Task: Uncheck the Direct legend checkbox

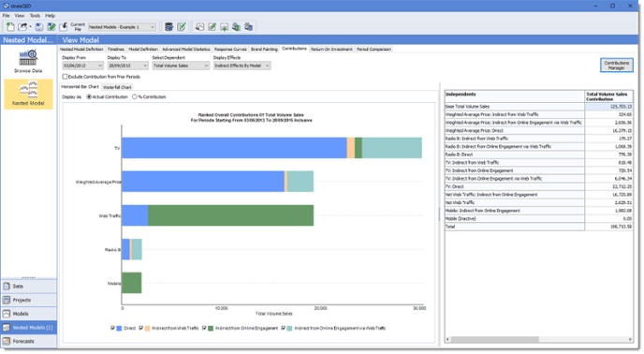Action: (113, 329)
